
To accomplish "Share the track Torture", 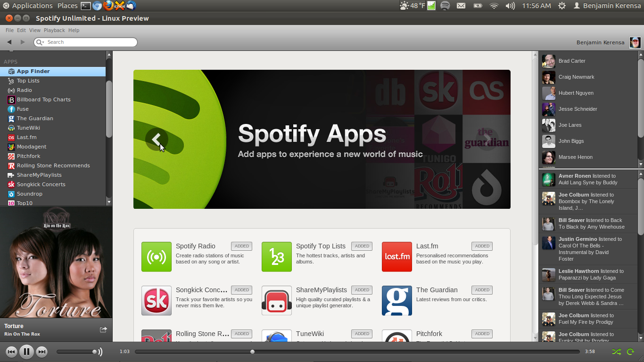I will click(103, 329).
